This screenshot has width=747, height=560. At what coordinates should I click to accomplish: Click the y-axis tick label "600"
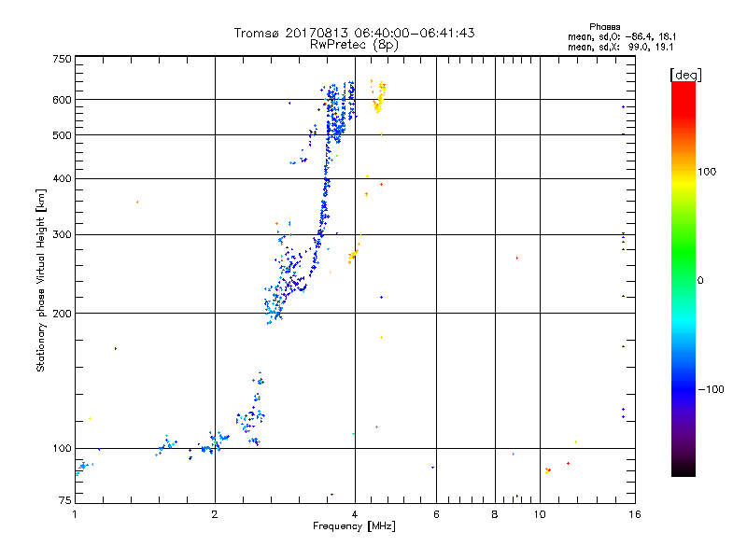point(62,100)
